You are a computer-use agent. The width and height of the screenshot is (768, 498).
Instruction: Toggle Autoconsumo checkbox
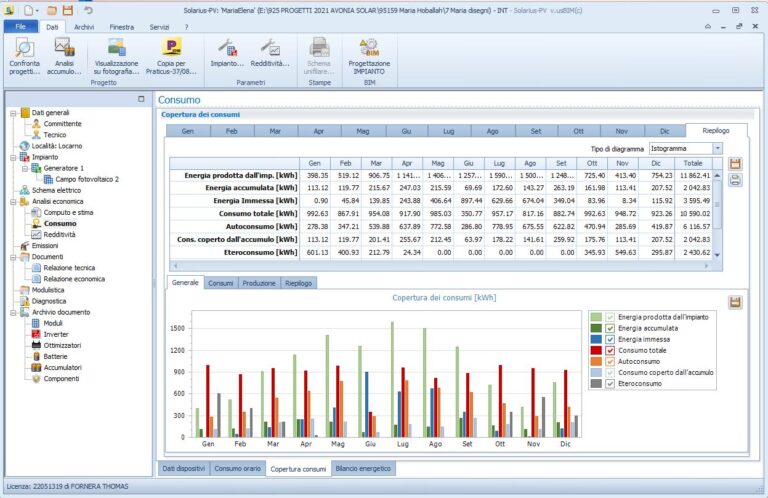click(610, 362)
